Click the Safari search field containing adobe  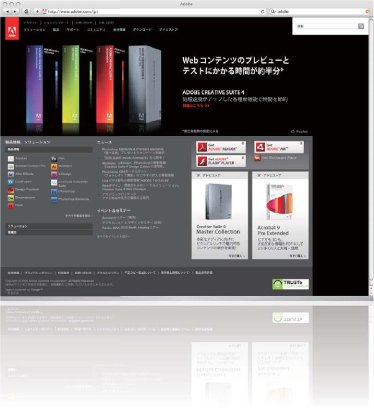pyautogui.click(x=320, y=11)
